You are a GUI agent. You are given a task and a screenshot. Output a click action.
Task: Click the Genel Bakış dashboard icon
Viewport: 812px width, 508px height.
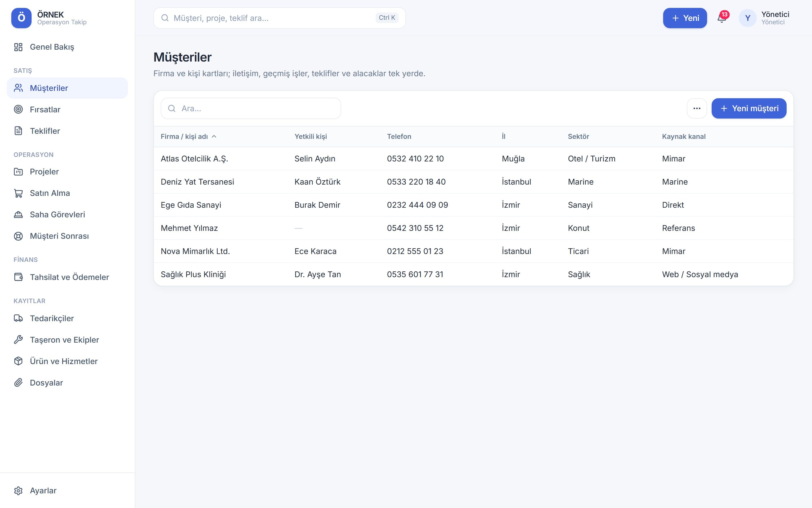[18, 47]
